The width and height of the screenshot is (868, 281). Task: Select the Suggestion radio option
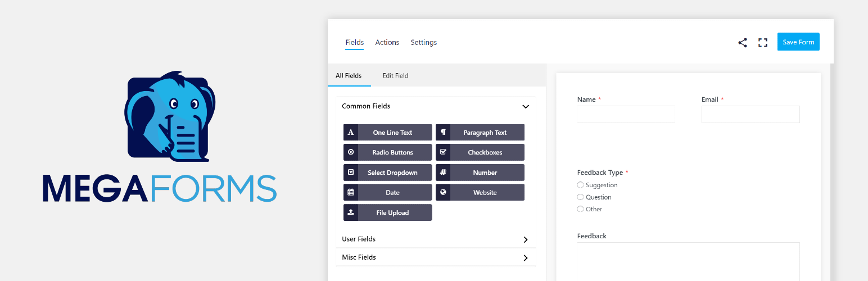point(580,185)
